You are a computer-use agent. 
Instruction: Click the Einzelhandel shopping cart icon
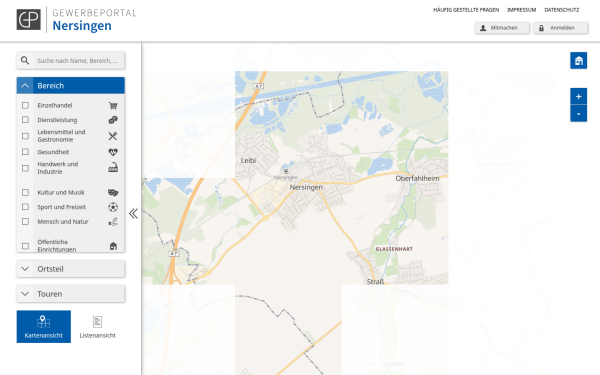click(113, 106)
